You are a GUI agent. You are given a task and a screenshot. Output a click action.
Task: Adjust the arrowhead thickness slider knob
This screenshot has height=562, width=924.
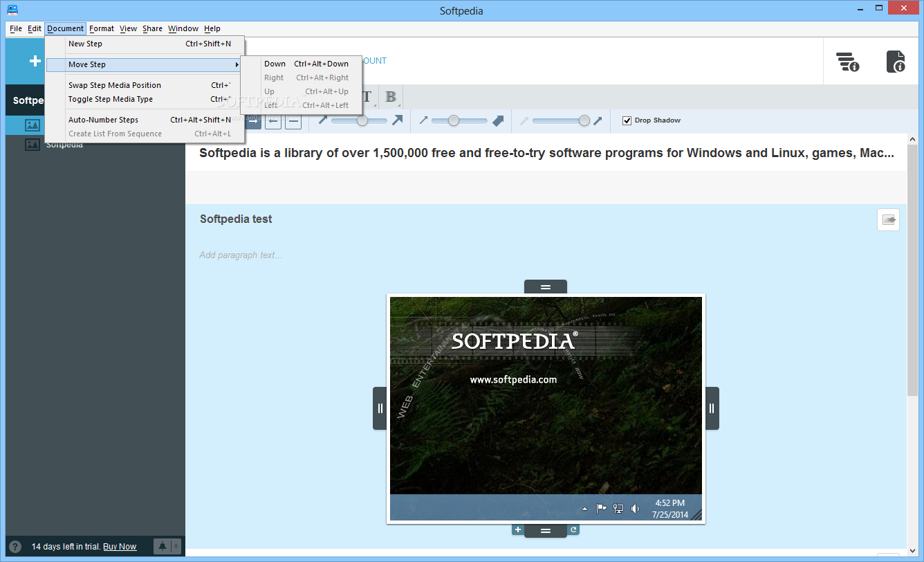tap(454, 120)
